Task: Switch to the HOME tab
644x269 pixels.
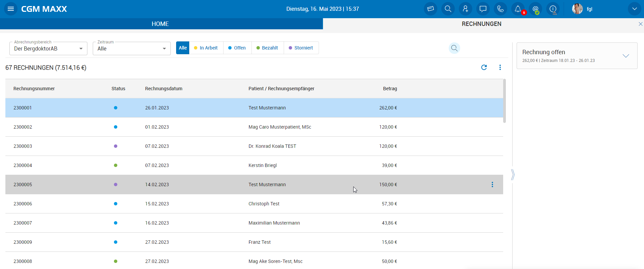Action: 160,24
